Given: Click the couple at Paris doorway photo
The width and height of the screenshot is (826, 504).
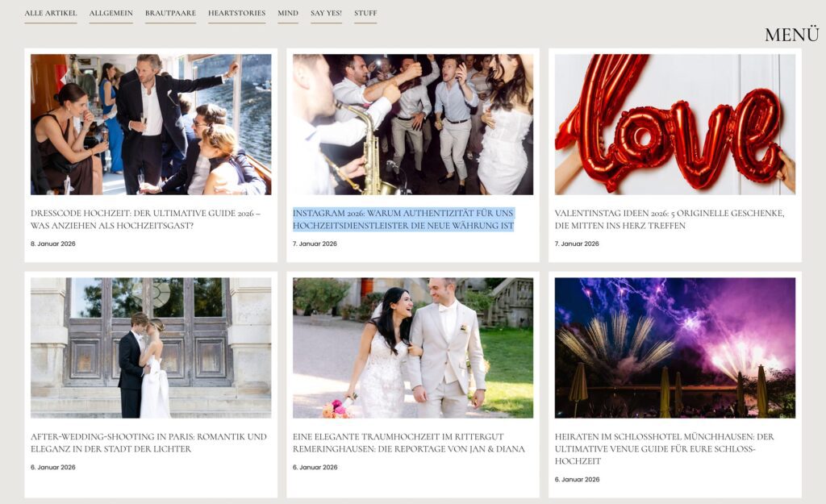Looking at the screenshot, I should click(x=151, y=348).
